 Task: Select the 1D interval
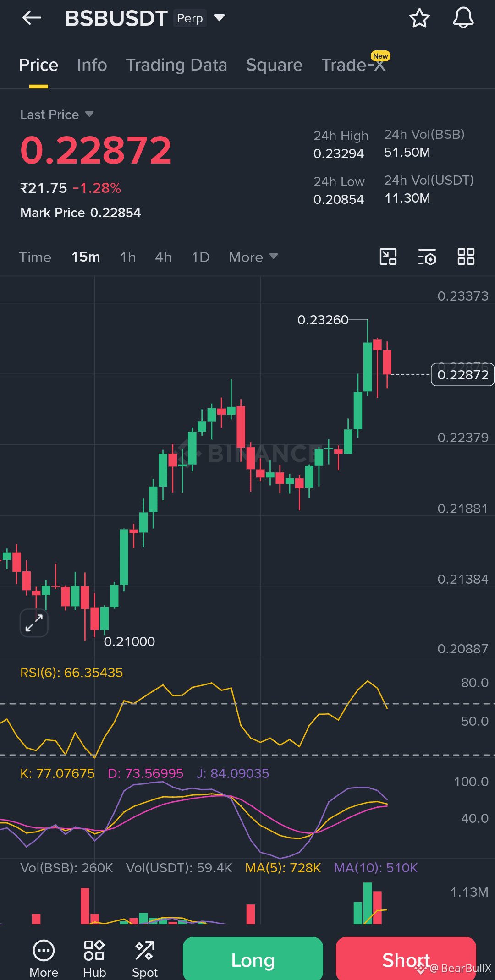pos(200,257)
